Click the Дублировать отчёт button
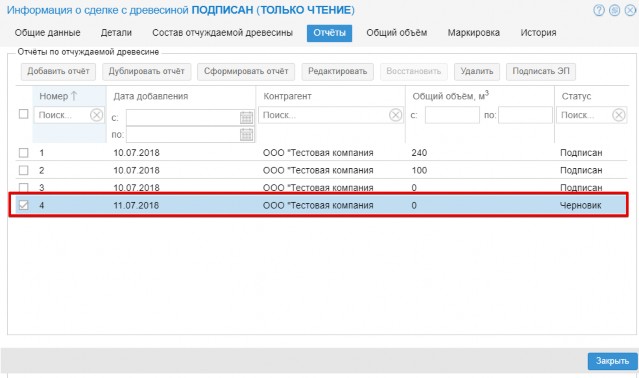Screen dimensions: 639x378 [146, 71]
